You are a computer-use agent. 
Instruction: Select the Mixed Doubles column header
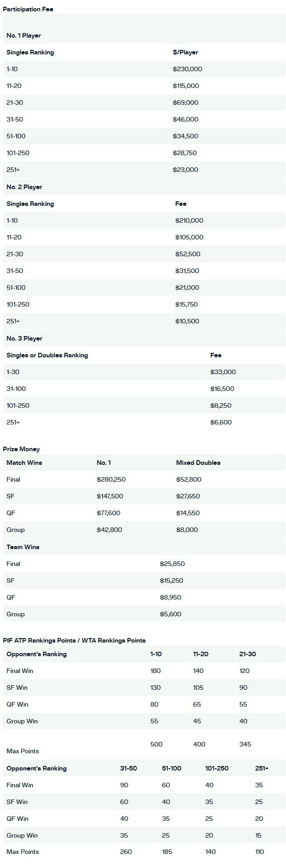[x=198, y=463]
